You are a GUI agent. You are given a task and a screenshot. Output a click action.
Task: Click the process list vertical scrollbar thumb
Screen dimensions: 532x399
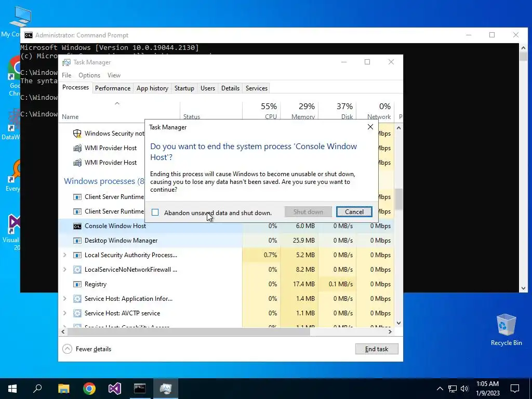[x=398, y=199]
